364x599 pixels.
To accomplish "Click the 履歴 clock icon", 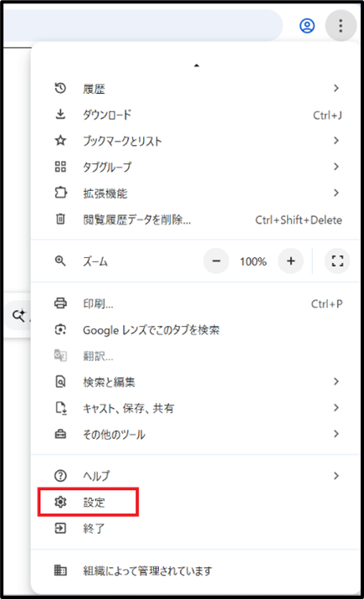I will point(60,88).
